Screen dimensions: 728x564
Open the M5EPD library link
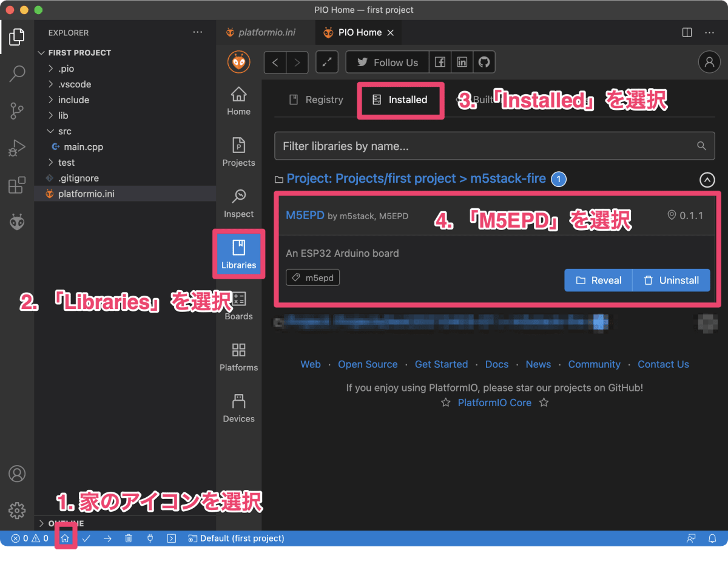click(x=305, y=215)
